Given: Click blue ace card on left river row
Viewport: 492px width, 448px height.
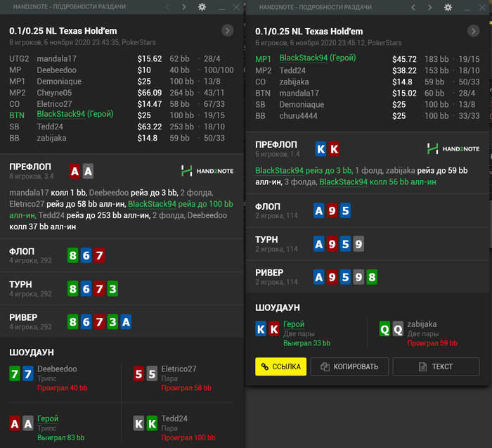Looking at the screenshot, I should [x=126, y=322].
